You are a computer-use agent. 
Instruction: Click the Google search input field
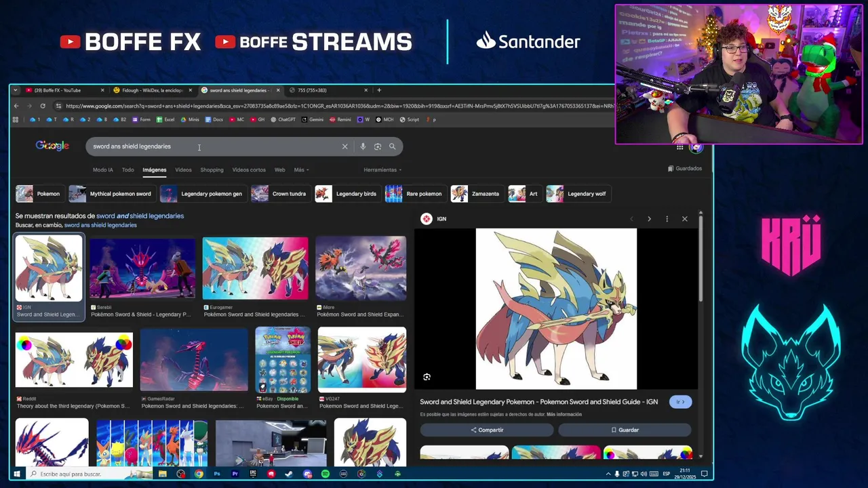[214, 146]
